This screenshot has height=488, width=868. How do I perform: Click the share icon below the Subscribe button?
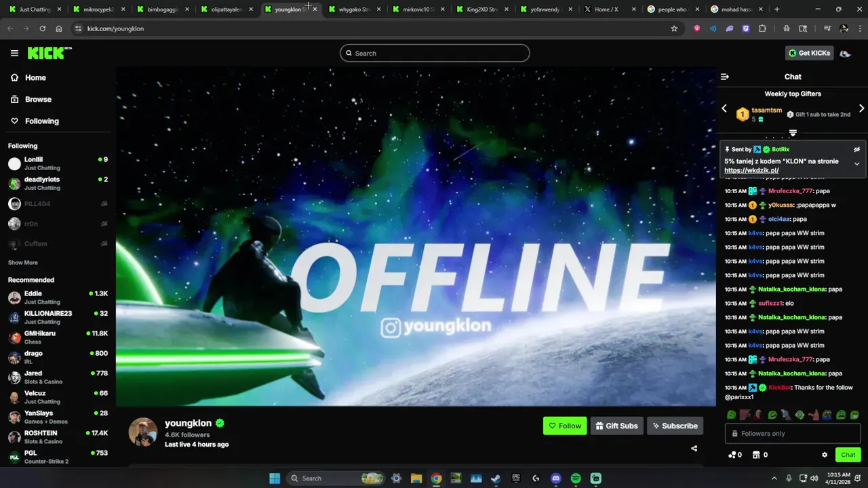click(x=694, y=448)
